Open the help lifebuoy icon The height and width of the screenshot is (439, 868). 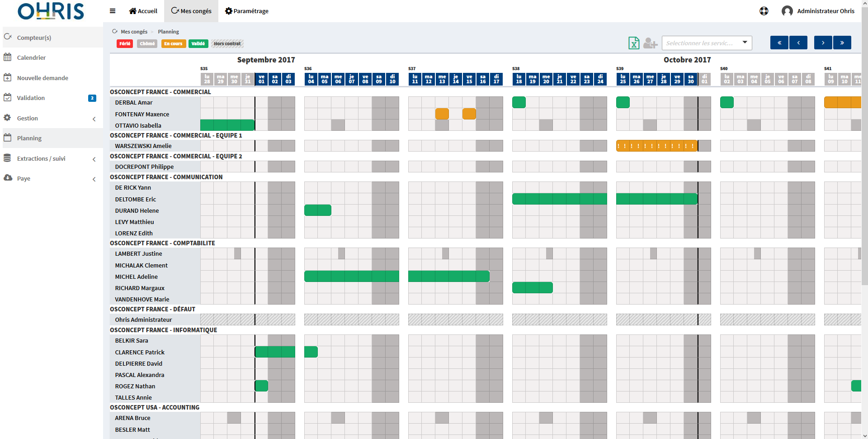coord(764,11)
